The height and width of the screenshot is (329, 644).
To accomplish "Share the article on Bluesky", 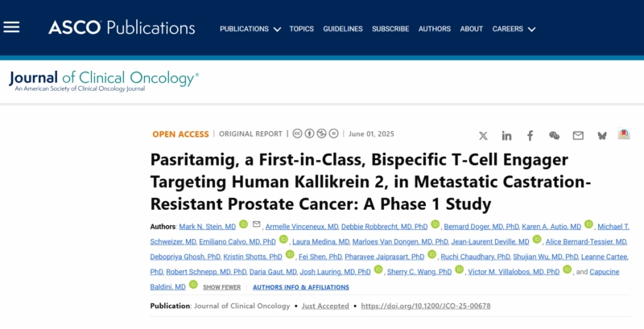I will coord(602,136).
